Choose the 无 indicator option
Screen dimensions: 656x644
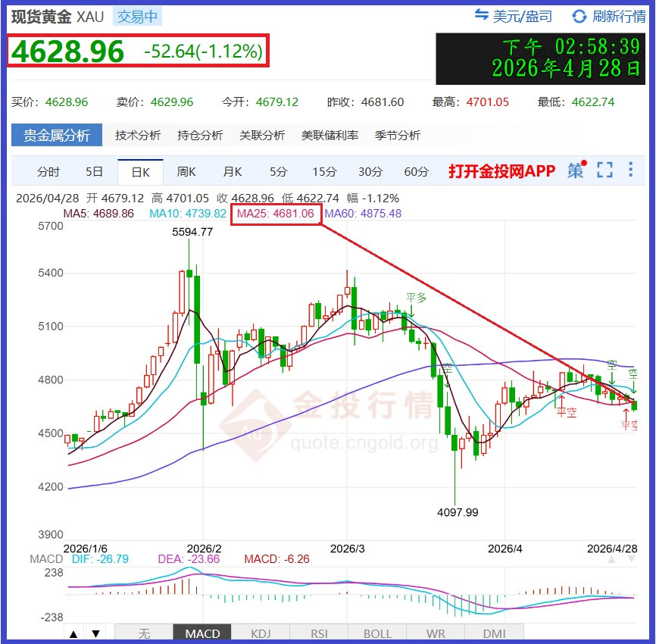point(144,634)
